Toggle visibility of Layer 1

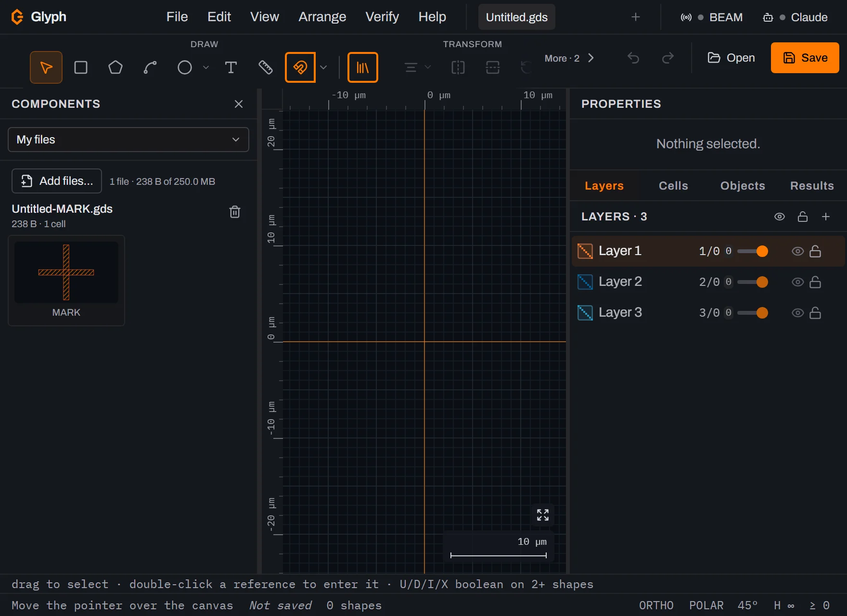coord(797,251)
